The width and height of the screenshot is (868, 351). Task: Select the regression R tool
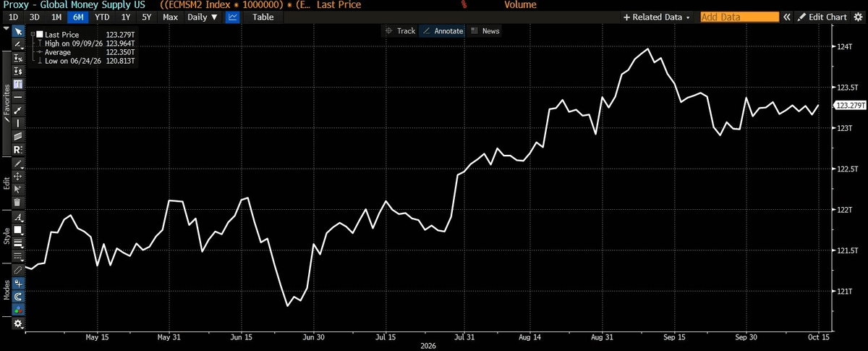pyautogui.click(x=18, y=149)
